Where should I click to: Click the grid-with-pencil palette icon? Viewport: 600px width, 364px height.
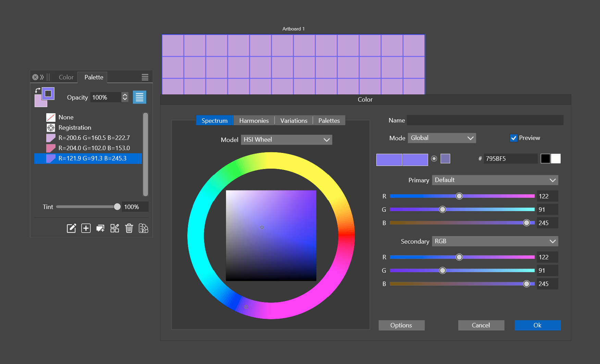click(114, 228)
